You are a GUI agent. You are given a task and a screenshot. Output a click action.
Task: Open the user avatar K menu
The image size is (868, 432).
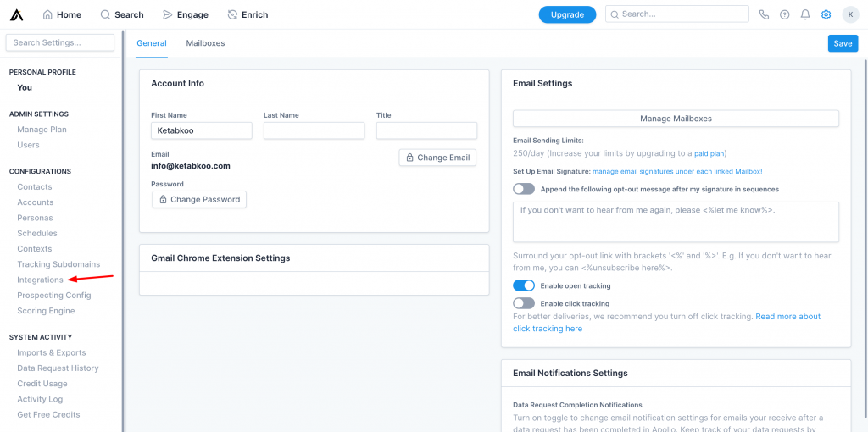850,14
